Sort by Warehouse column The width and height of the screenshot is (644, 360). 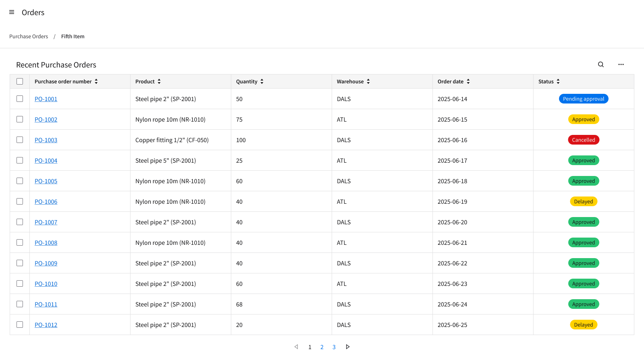(368, 81)
